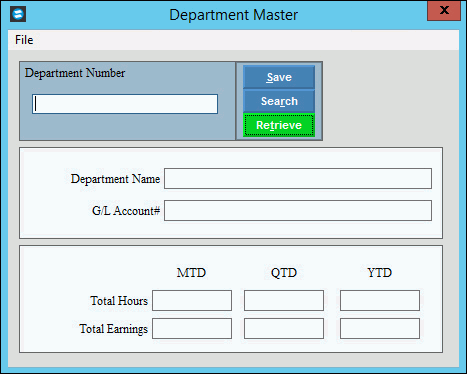Select the YTD Total Earnings field

(x=380, y=329)
